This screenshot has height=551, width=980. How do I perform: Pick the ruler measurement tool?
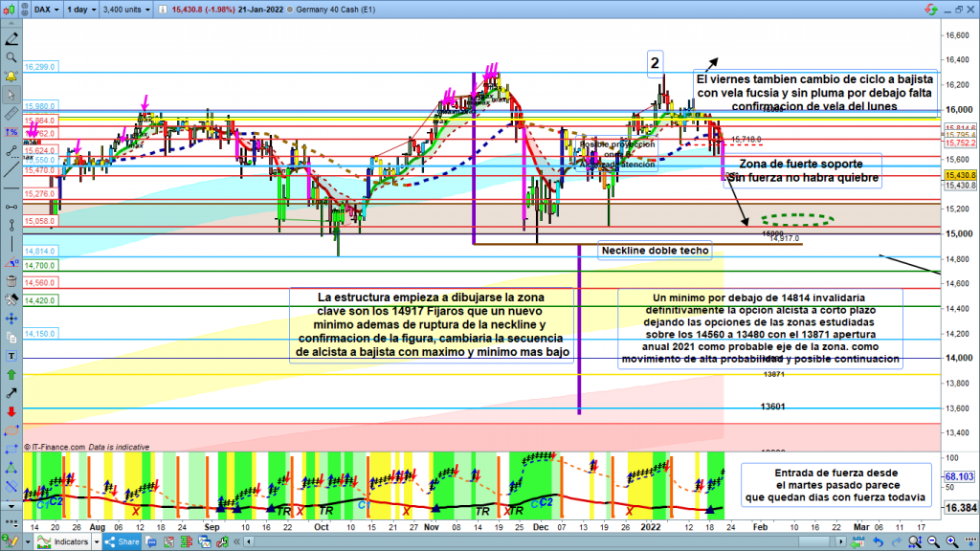click(x=11, y=114)
